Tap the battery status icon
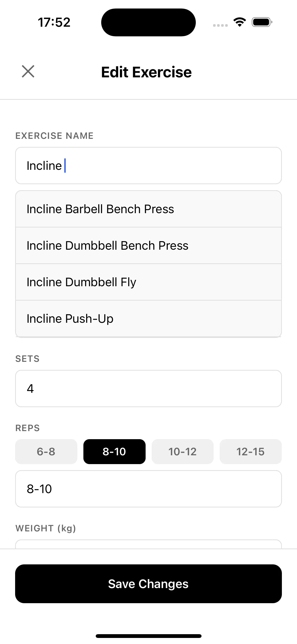 (262, 22)
